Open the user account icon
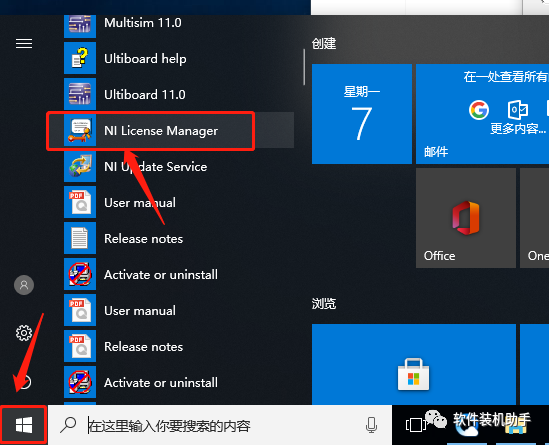Screen dimensions: 549x445 24,285
